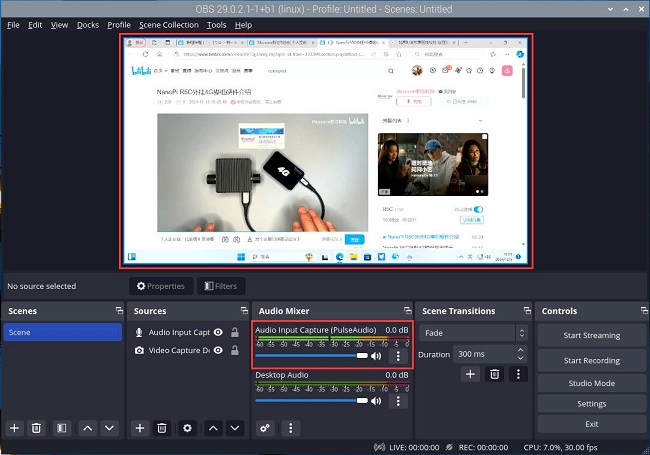Open the File menu
650x455 pixels.
tap(13, 25)
